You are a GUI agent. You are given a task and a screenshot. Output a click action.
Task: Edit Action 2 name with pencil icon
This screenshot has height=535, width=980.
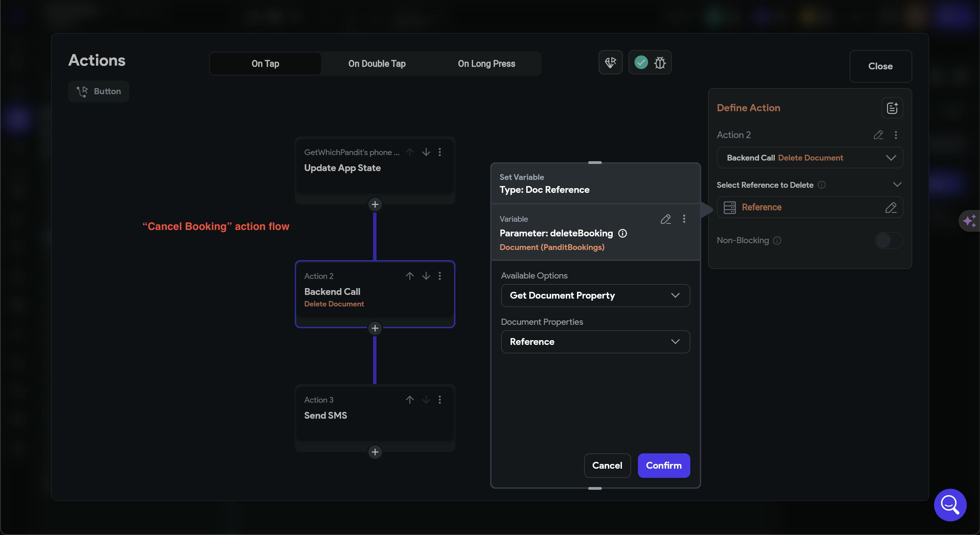point(878,135)
